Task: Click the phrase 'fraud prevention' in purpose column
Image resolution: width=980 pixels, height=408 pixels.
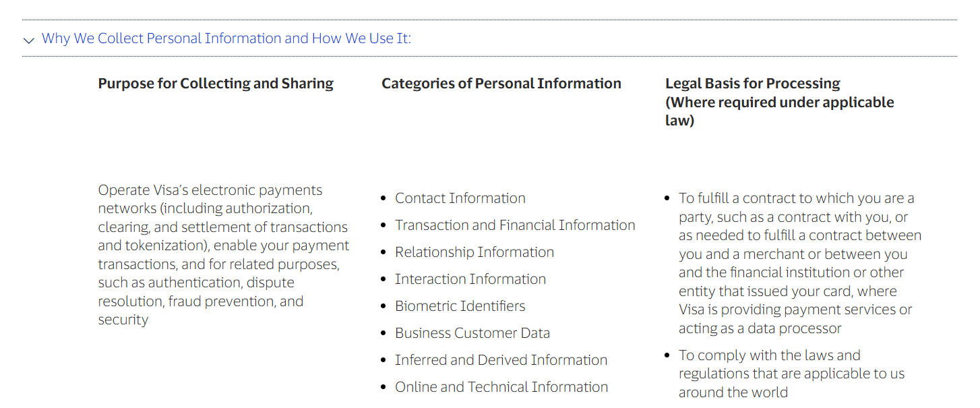Action: click(x=234, y=301)
